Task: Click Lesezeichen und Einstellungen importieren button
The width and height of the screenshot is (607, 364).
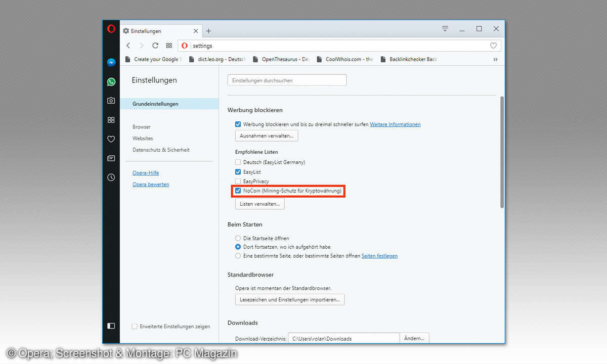Action: [x=290, y=300]
